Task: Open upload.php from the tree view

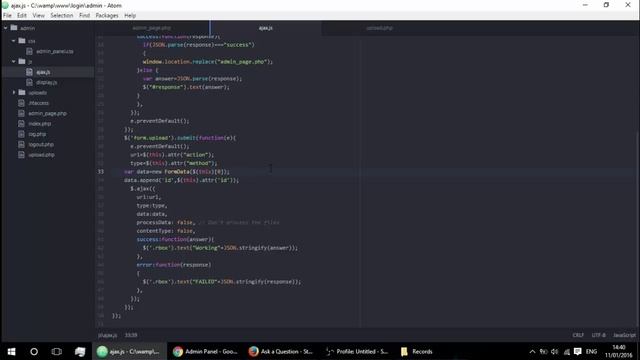Action: [41, 155]
